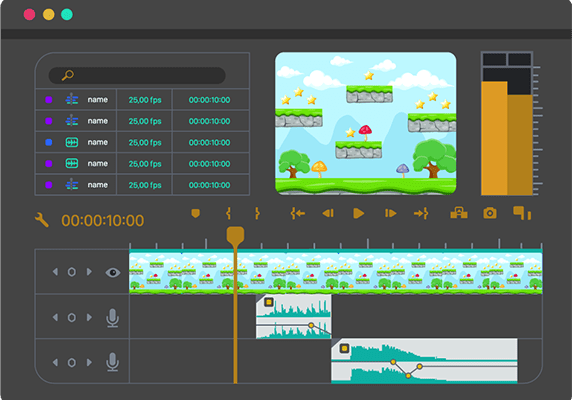
Task: Go to previous keyframe on the upper audio track
Action: (x=55, y=318)
